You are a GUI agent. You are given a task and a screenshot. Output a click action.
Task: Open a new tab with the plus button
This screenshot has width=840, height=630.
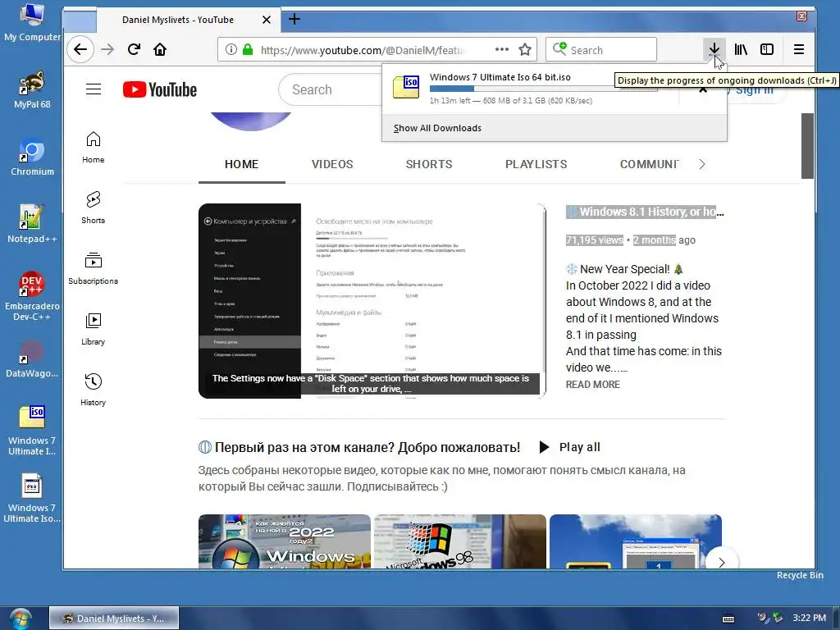294,20
